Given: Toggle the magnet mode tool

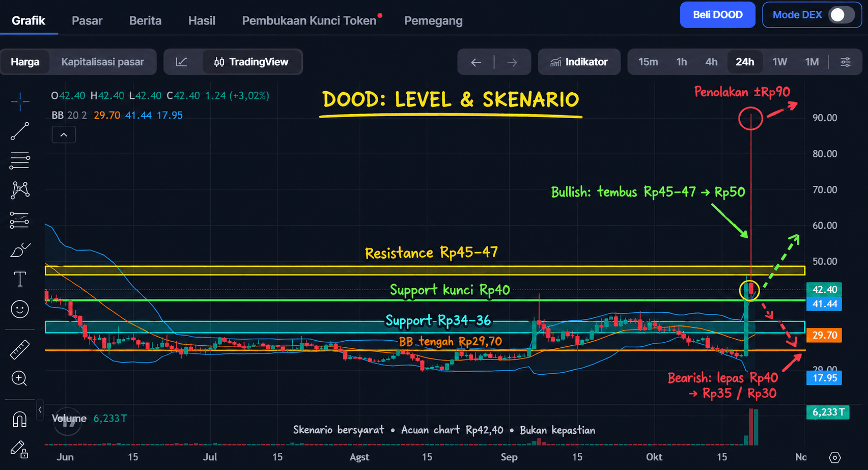Looking at the screenshot, I should click(20, 420).
